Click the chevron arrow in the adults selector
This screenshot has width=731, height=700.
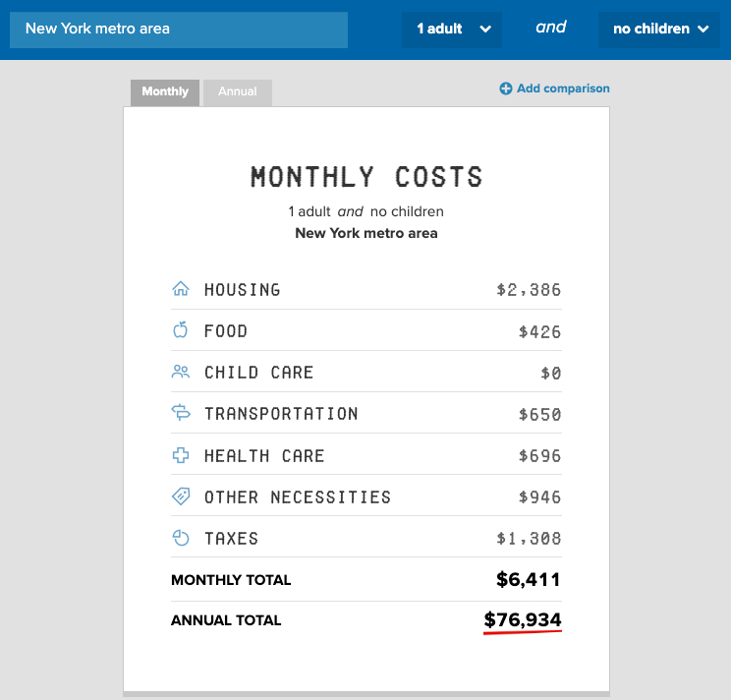[485, 29]
